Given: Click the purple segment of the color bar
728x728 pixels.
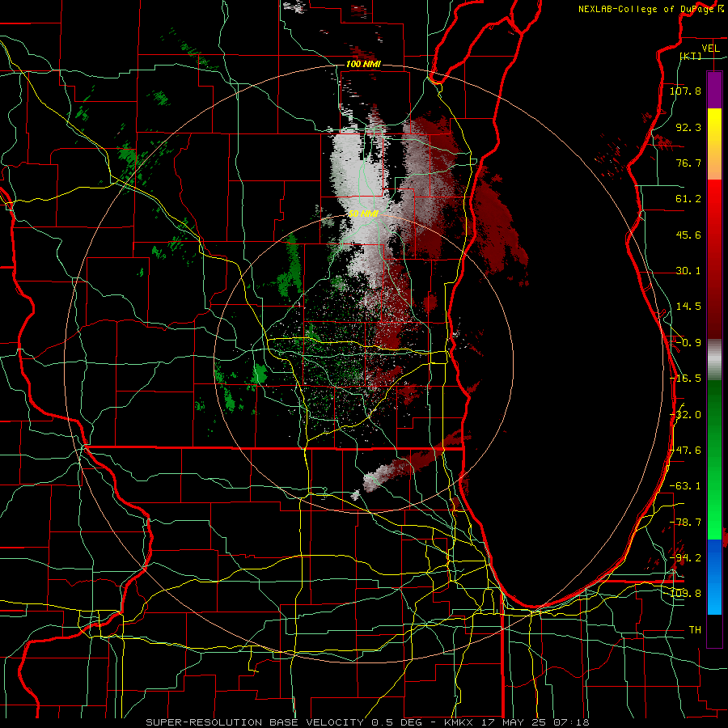Looking at the screenshot, I should (714, 90).
